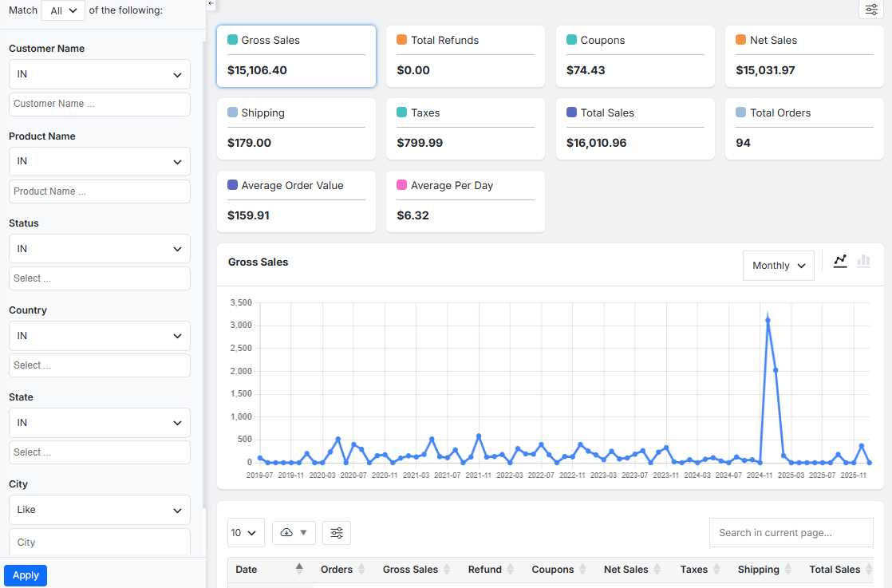Click the Gross Sales chart title
The image size is (892, 588).
259,262
